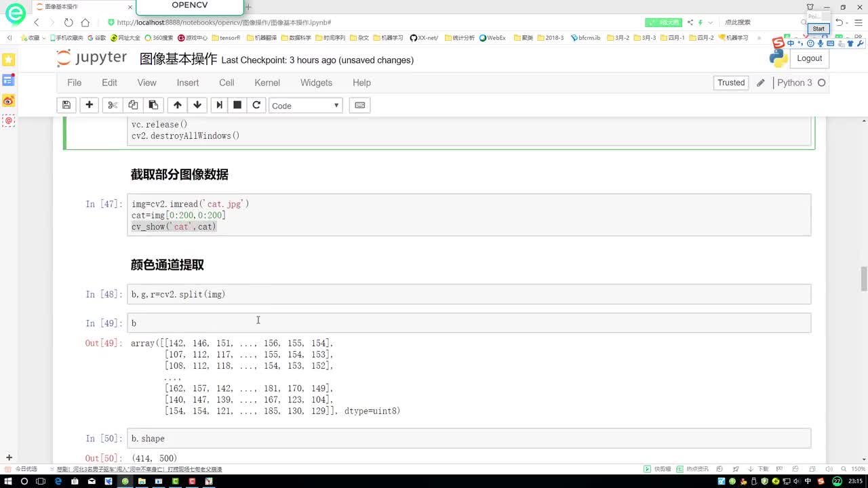Reload the page with the refresh icon

coord(68,22)
